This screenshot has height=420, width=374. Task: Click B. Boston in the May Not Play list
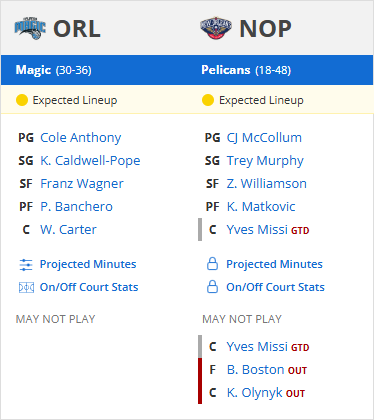click(x=255, y=370)
